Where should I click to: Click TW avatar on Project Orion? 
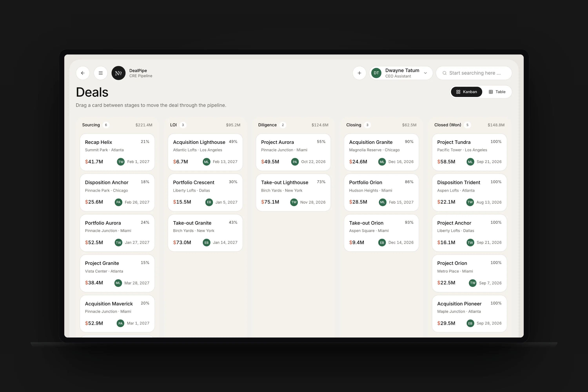pyautogui.click(x=473, y=283)
